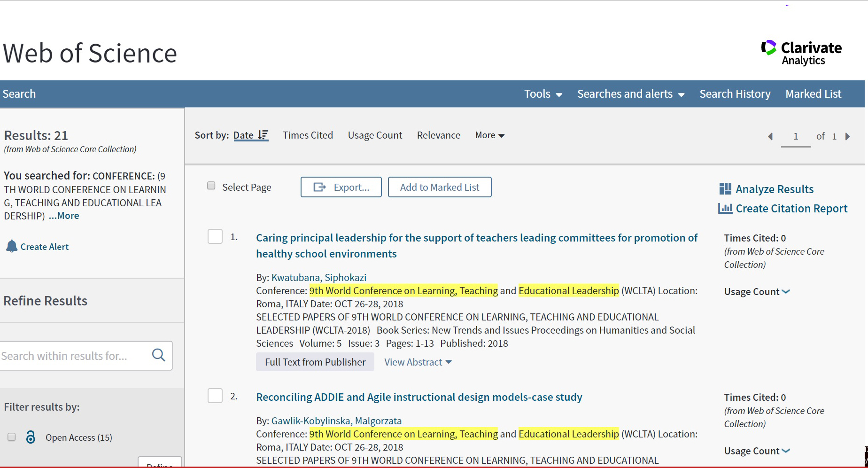The image size is (868, 468).
Task: Expand the More sort options dropdown
Action: coord(489,135)
